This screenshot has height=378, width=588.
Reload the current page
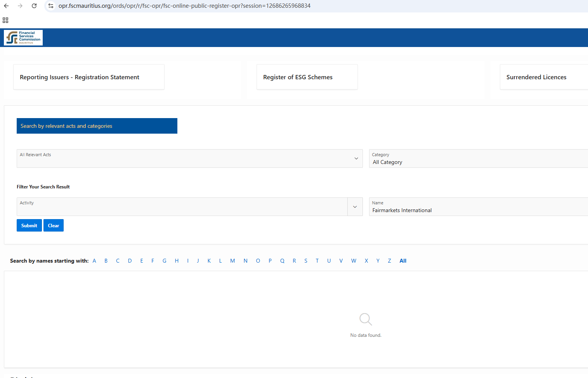click(x=34, y=6)
